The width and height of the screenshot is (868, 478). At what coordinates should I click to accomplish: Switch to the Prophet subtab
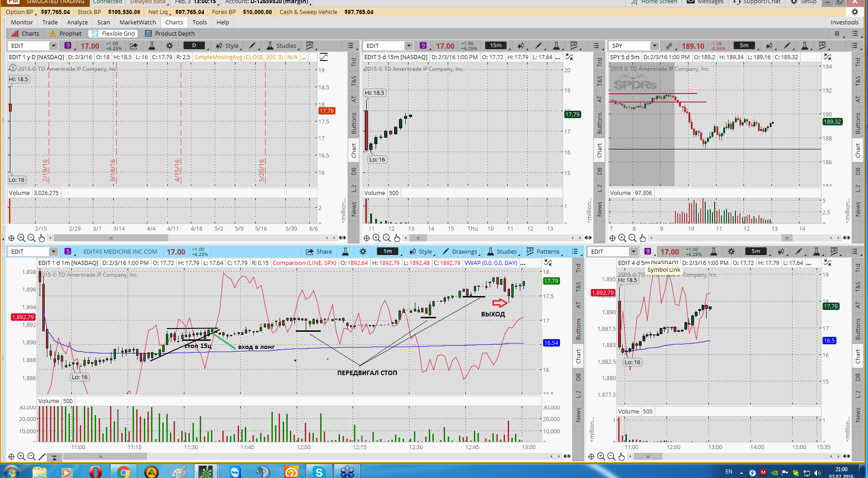click(65, 33)
